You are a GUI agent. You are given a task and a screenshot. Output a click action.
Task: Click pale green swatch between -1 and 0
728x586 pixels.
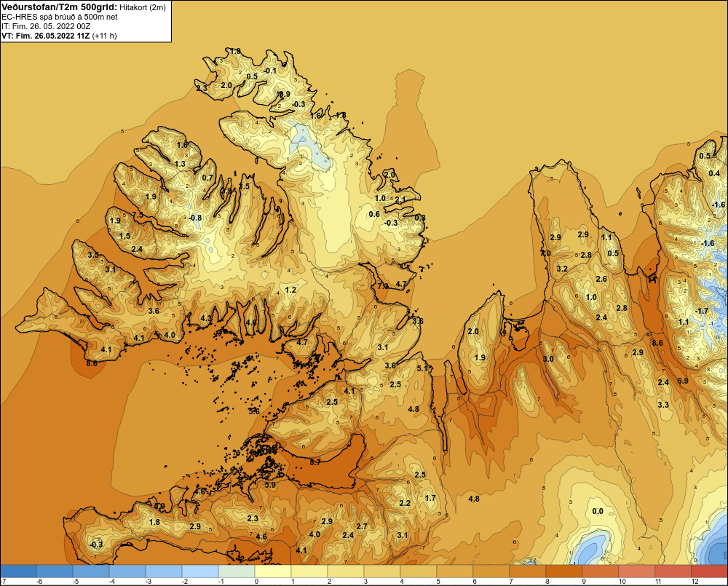[x=237, y=571]
